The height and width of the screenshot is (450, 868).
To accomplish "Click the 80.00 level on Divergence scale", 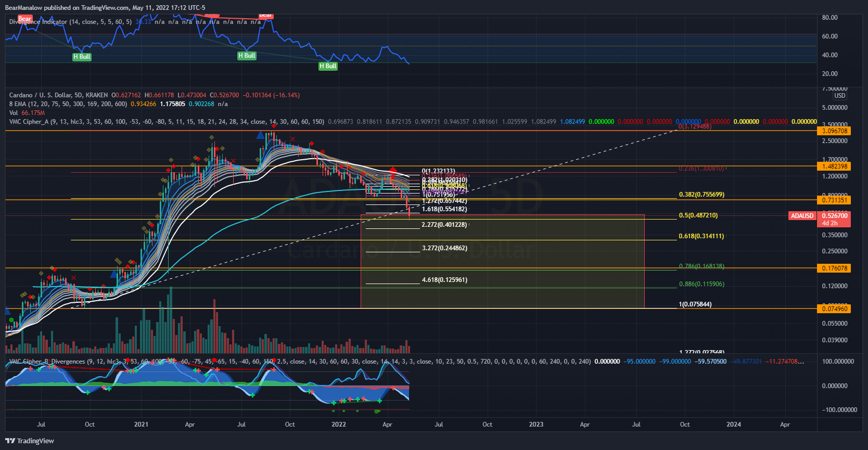I will tap(829, 18).
